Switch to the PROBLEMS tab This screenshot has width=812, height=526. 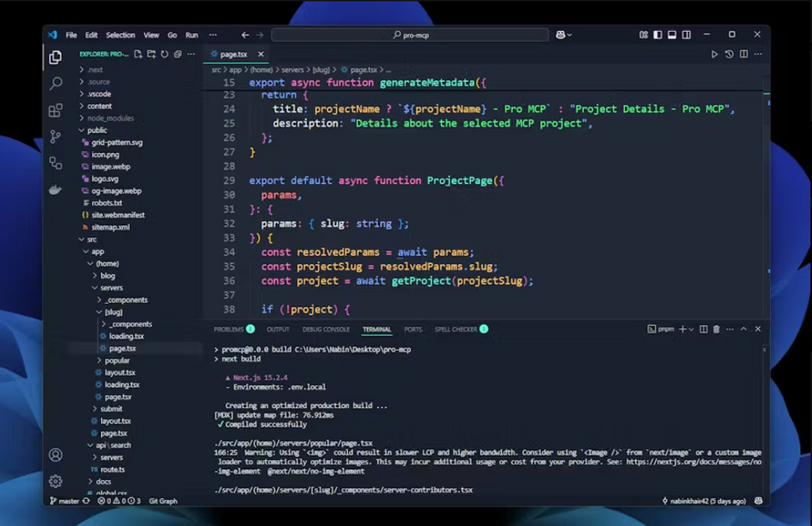(228, 329)
